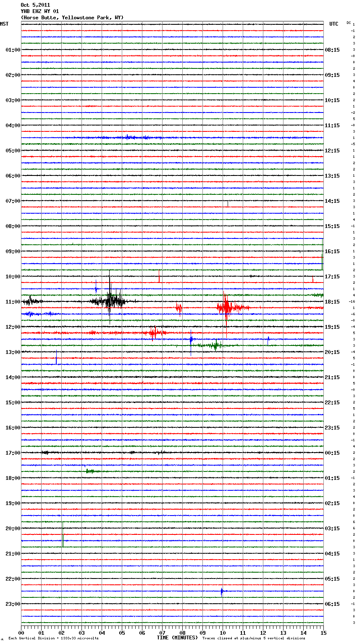This screenshot has width=357, height=644.
Task: Click the 02:15 UTC time label
Action: pos(332,503)
